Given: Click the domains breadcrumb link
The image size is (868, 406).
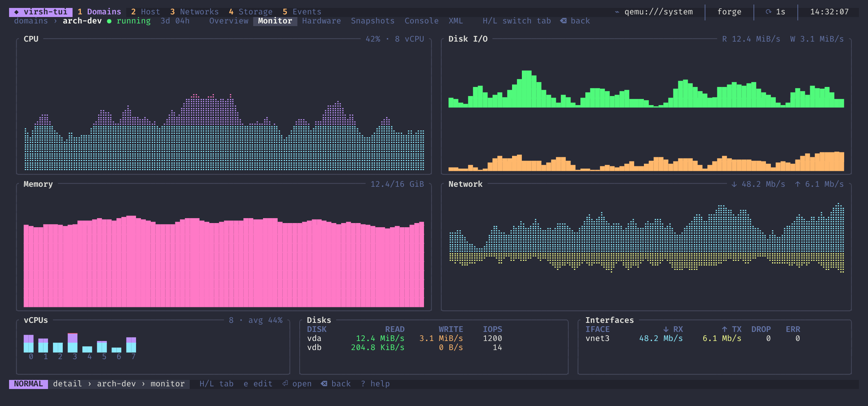Looking at the screenshot, I should (31, 21).
